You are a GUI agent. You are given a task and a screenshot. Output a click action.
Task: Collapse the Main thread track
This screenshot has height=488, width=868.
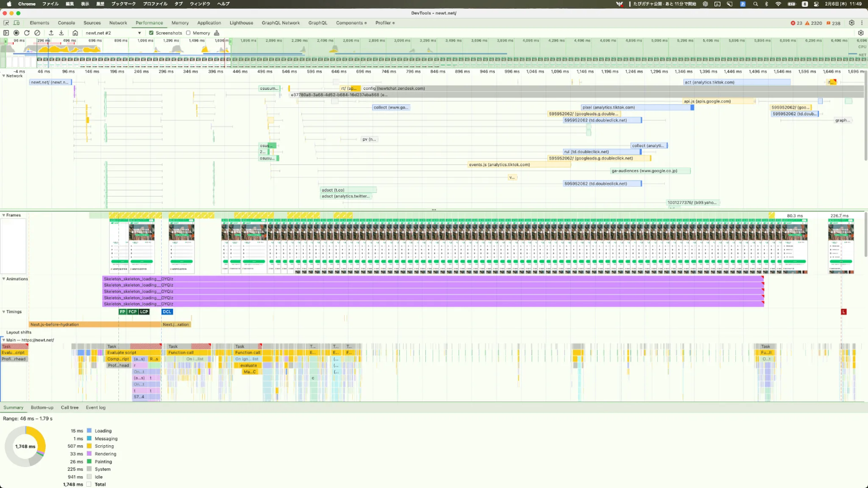pyautogui.click(x=4, y=340)
